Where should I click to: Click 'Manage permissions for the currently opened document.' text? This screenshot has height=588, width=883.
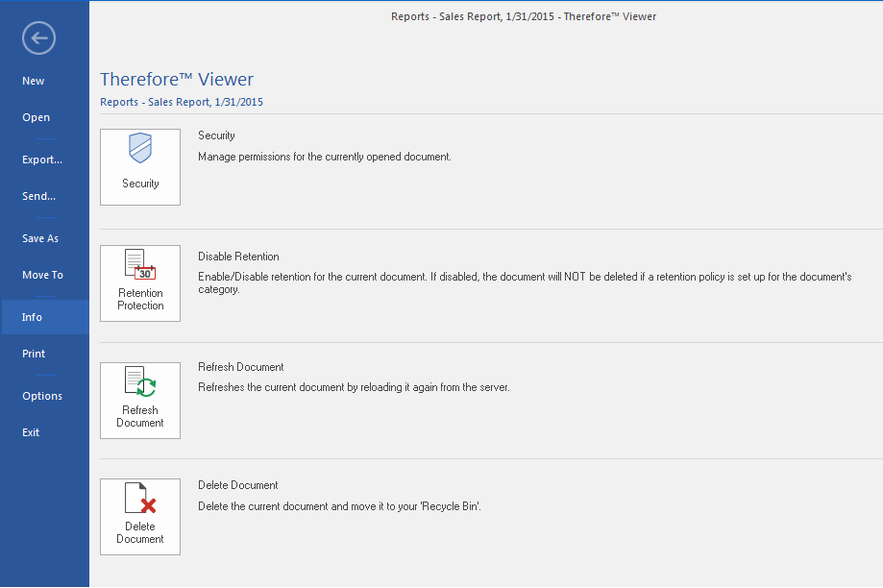tap(325, 158)
